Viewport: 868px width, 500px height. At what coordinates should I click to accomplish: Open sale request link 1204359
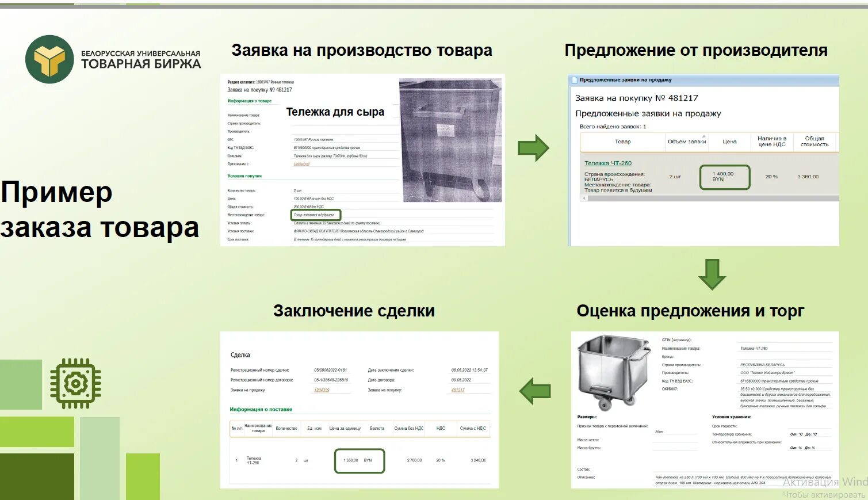322,390
